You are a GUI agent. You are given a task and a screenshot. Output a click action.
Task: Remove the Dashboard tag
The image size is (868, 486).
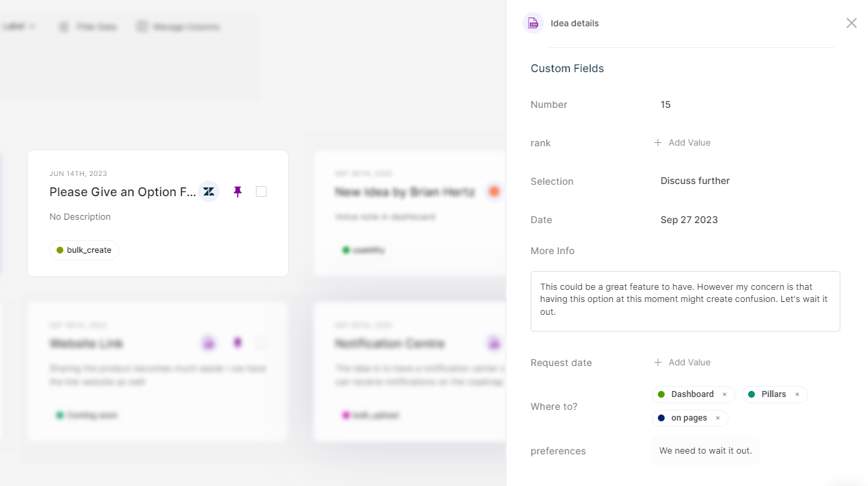[x=725, y=395]
